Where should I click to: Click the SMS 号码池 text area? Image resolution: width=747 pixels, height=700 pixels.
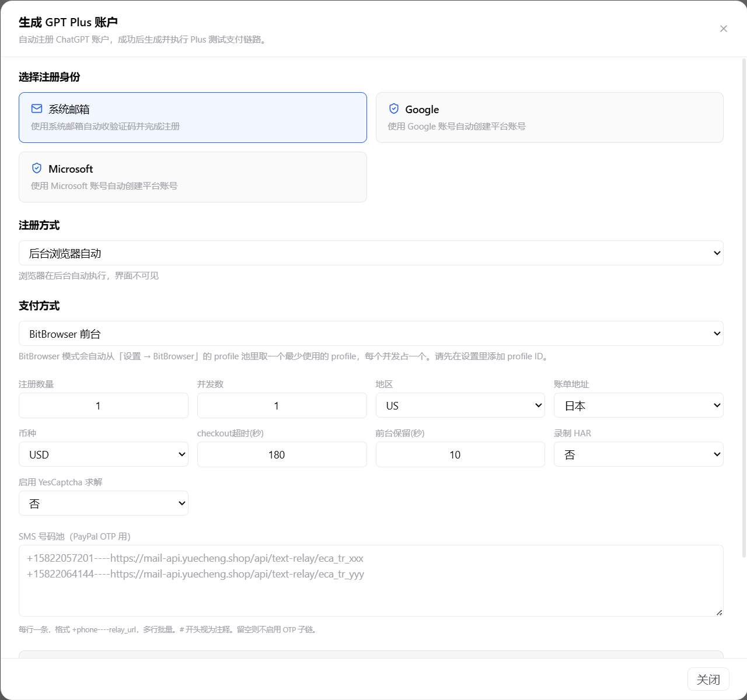click(x=371, y=580)
